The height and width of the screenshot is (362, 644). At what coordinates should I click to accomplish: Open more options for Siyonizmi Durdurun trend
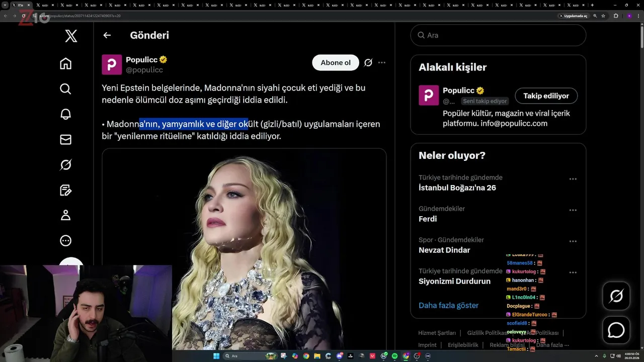tap(573, 273)
